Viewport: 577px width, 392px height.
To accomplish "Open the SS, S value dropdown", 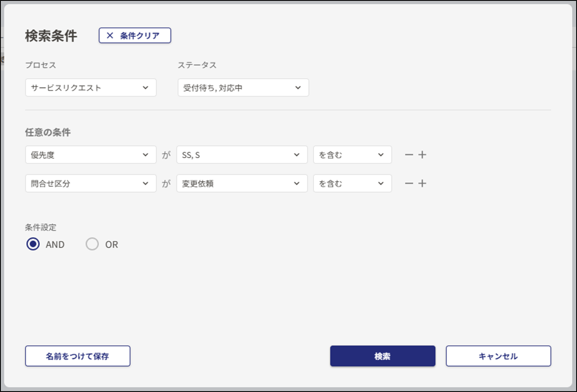I will click(x=241, y=154).
